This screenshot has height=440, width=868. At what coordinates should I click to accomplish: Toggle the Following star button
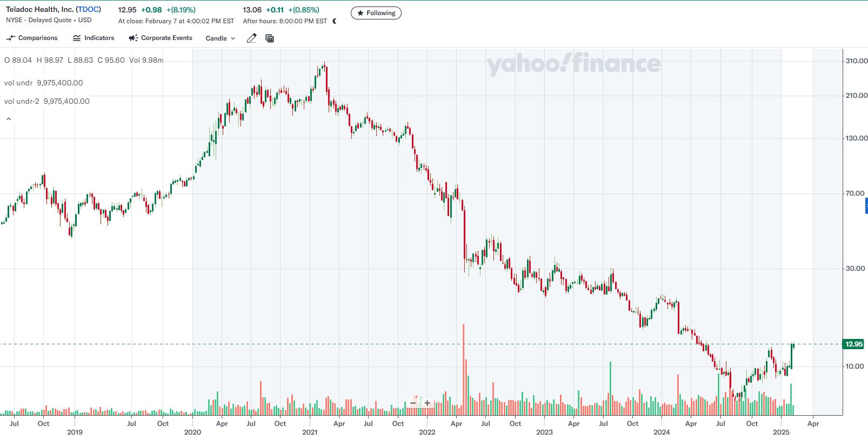pyautogui.click(x=376, y=13)
